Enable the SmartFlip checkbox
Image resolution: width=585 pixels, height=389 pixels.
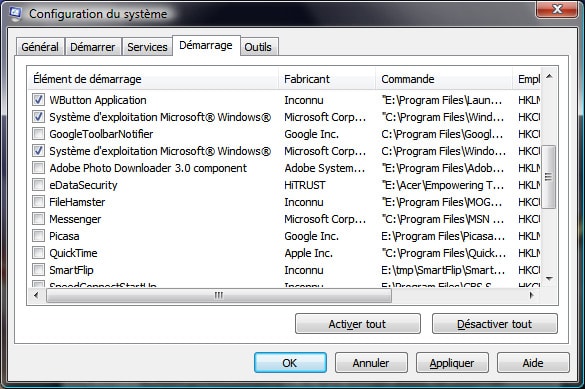(x=38, y=270)
